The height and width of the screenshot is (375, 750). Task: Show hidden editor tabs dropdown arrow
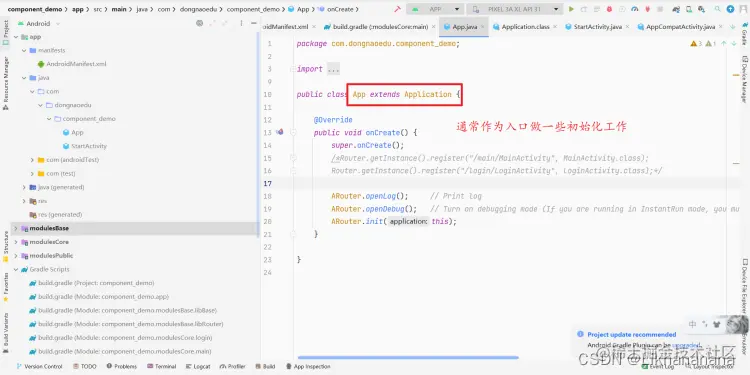[x=733, y=27]
